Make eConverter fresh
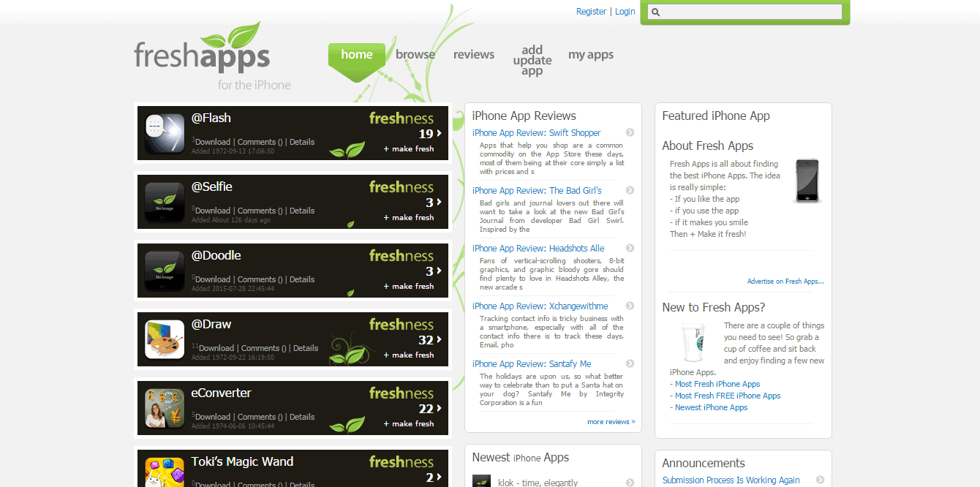Image resolution: width=980 pixels, height=487 pixels. pos(409,423)
